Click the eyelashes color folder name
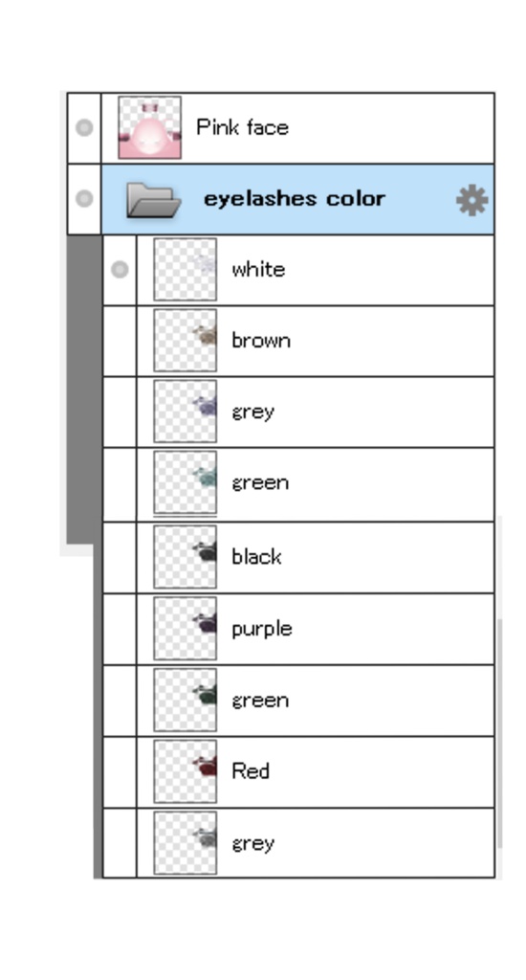The width and height of the screenshot is (526, 980). coord(295,199)
